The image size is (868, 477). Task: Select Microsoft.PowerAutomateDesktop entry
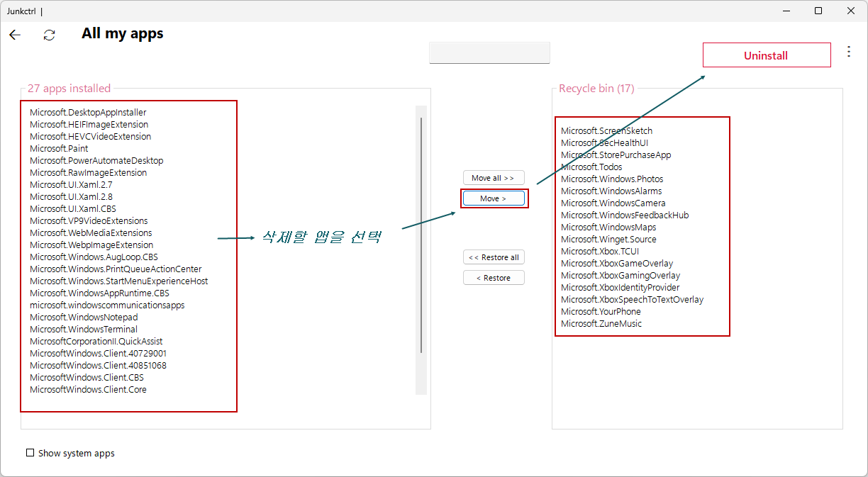(96, 161)
